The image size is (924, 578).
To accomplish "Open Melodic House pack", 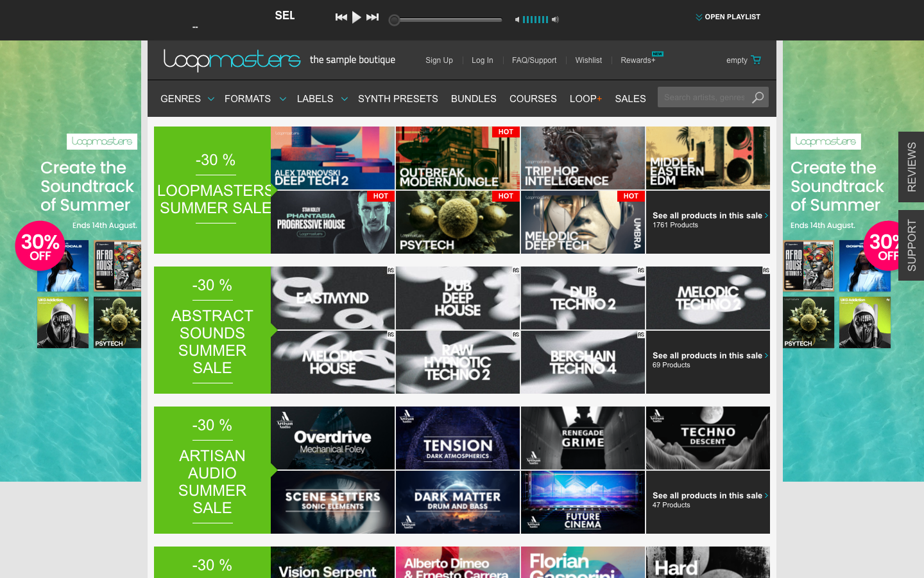I will pyautogui.click(x=332, y=362).
